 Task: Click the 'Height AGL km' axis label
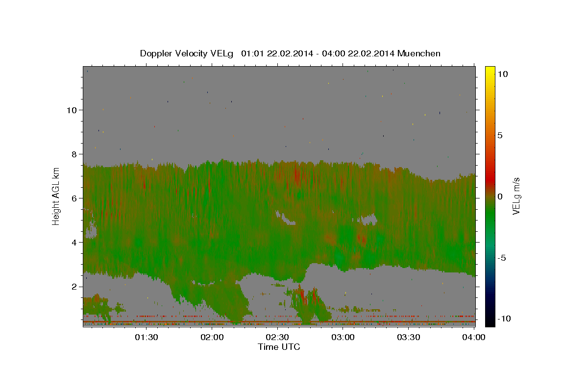point(56,197)
